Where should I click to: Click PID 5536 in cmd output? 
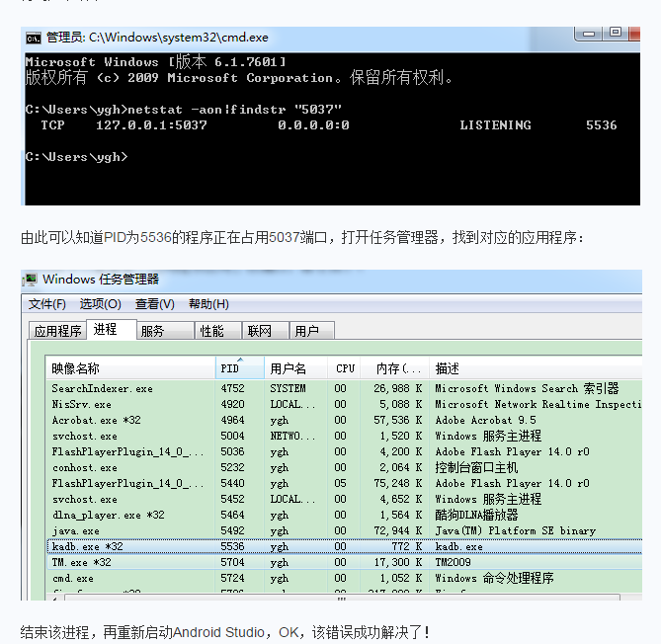[x=601, y=125]
